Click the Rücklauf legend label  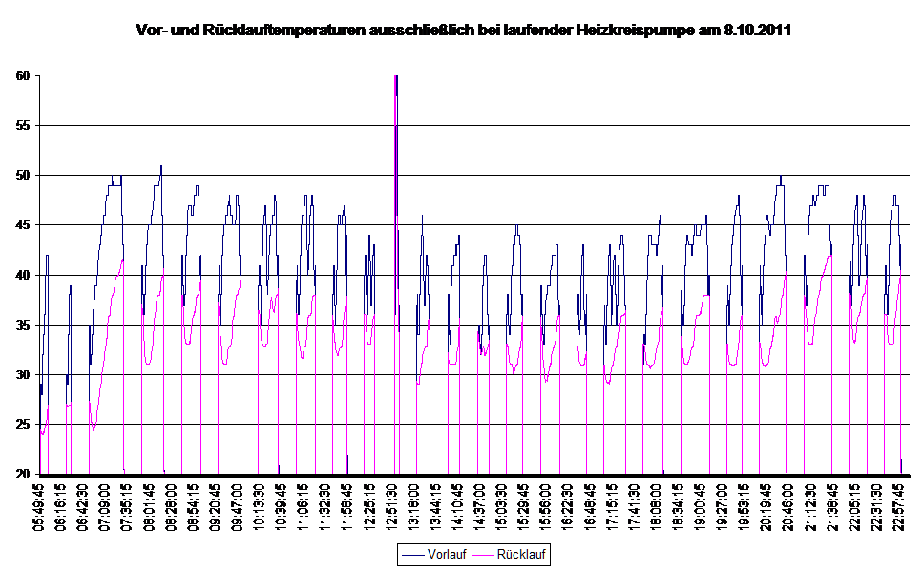522,555
